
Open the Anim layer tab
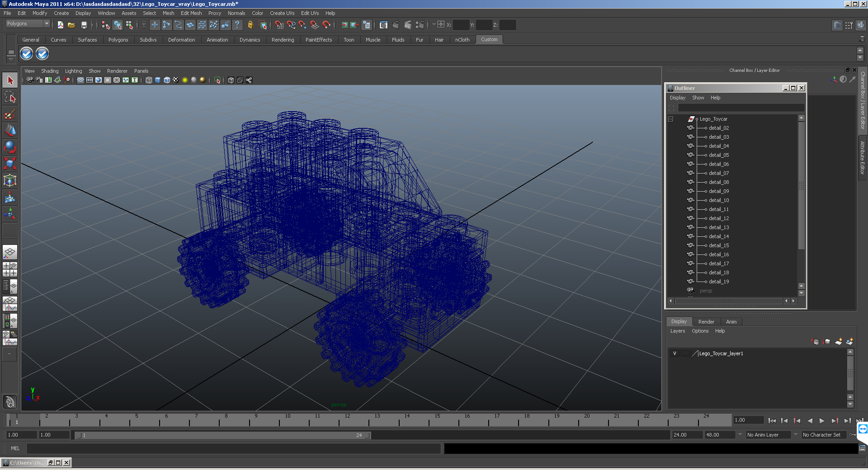(x=731, y=322)
